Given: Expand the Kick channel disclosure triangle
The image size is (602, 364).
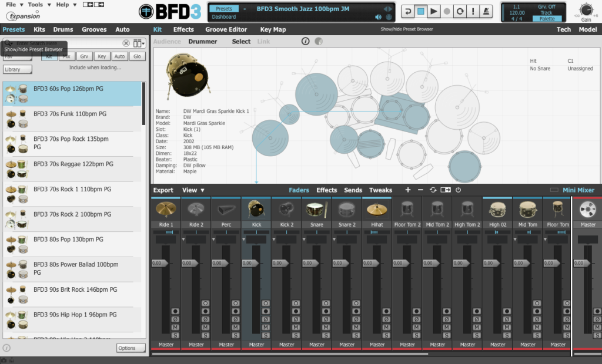Looking at the screenshot, I should tap(244, 240).
